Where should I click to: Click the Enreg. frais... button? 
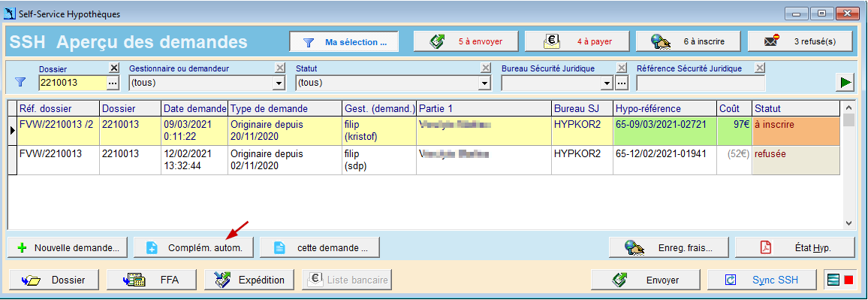click(x=669, y=248)
